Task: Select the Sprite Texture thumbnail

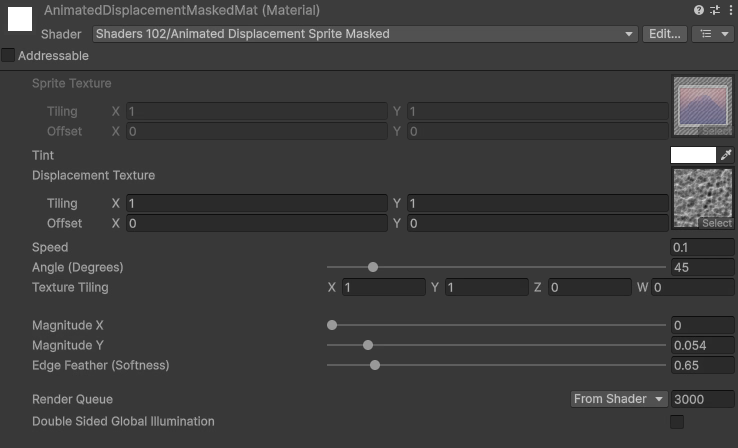Action: 703,106
